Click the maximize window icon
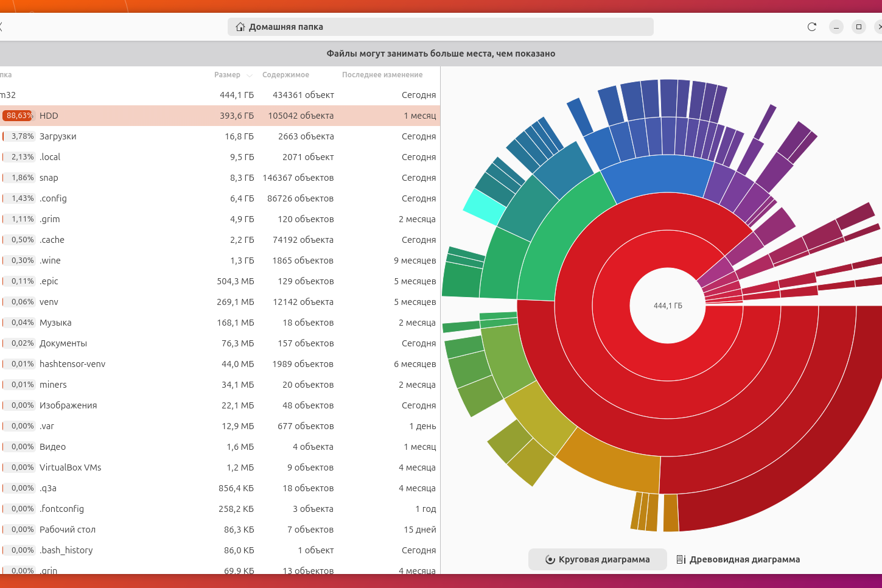The height and width of the screenshot is (588, 882). [859, 27]
